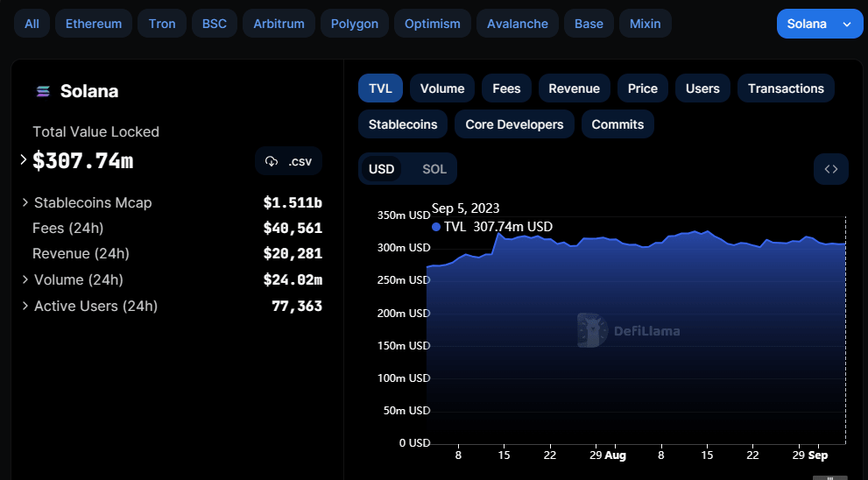Expand the Stablecoins Mcap row

coord(25,202)
